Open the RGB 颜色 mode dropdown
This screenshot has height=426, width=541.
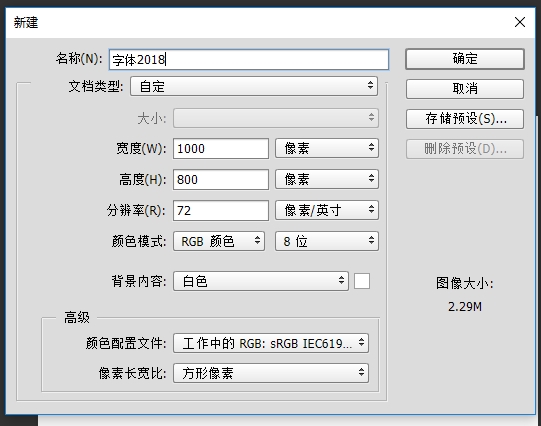click(219, 241)
